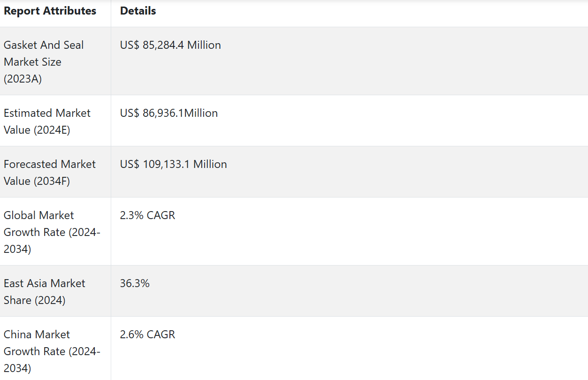Click the Details column header

pos(138,11)
